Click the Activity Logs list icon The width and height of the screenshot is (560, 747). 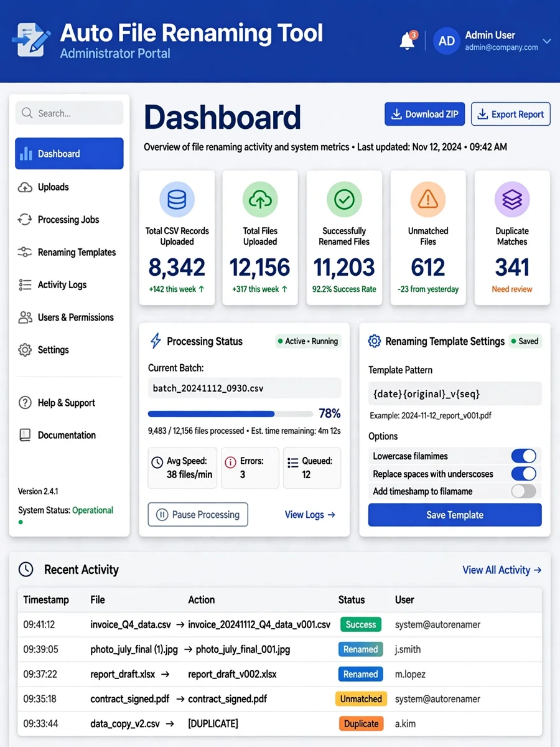click(x=25, y=284)
